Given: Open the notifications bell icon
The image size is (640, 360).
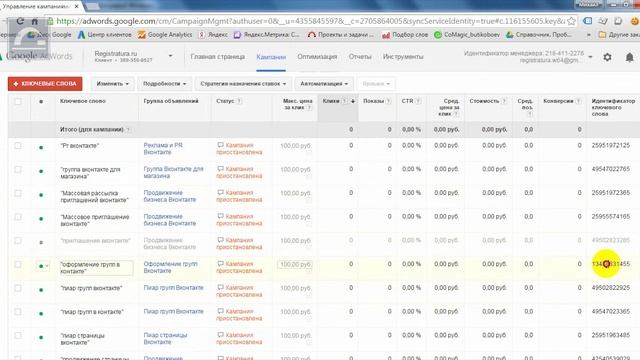Looking at the screenshot, I should click(x=629, y=57).
